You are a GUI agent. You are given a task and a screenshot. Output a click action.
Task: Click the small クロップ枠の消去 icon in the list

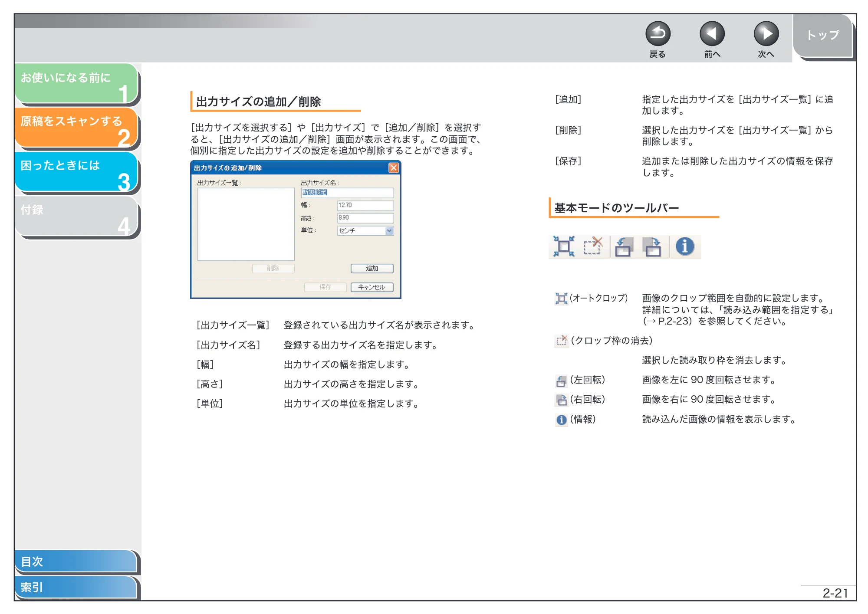(562, 341)
